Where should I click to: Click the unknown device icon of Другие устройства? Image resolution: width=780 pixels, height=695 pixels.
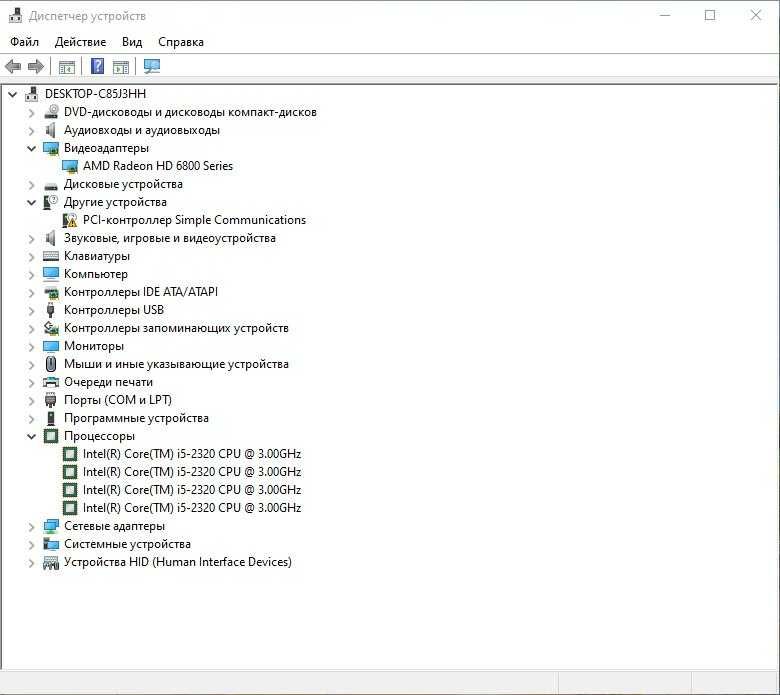click(51, 202)
